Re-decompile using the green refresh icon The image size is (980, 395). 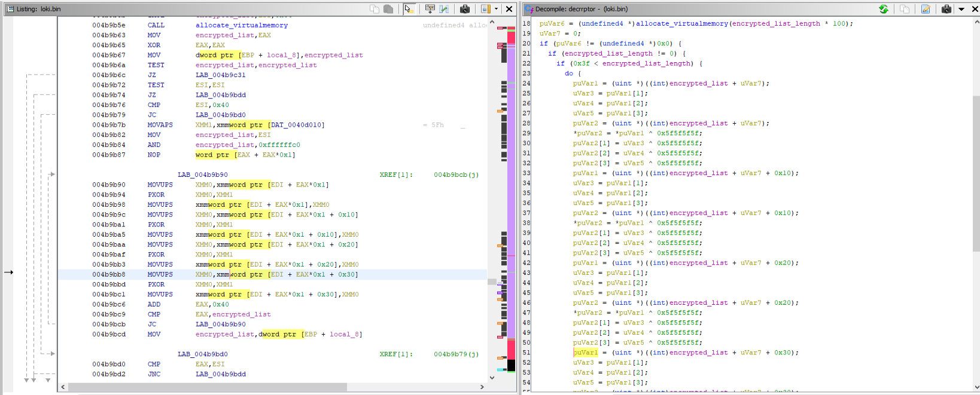pyautogui.click(x=883, y=9)
